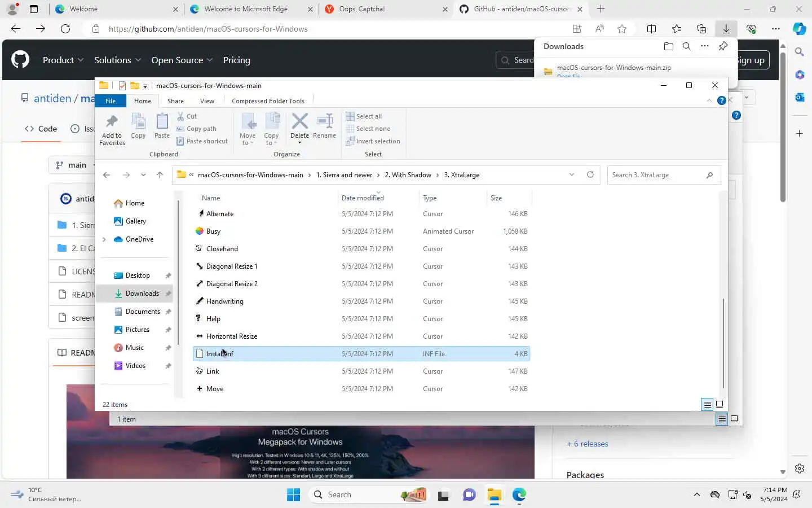This screenshot has height=508, width=812.
Task: Open the GitHub Product menu
Action: point(63,60)
